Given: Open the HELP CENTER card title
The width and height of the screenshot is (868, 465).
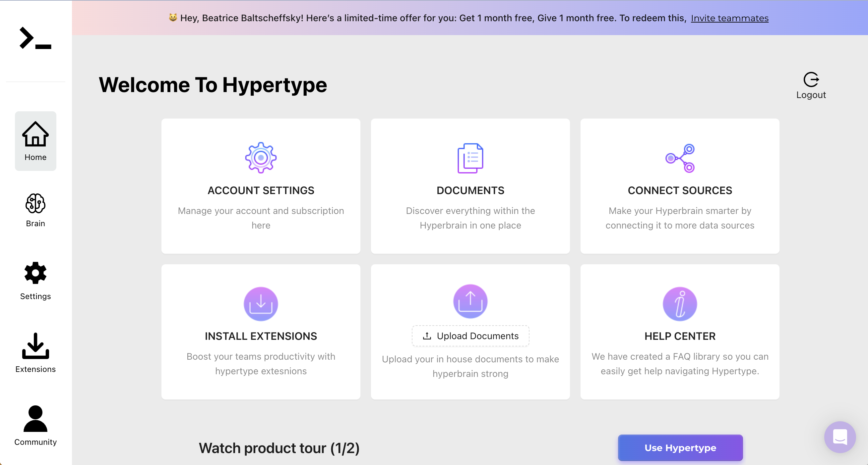Looking at the screenshot, I should tap(680, 336).
